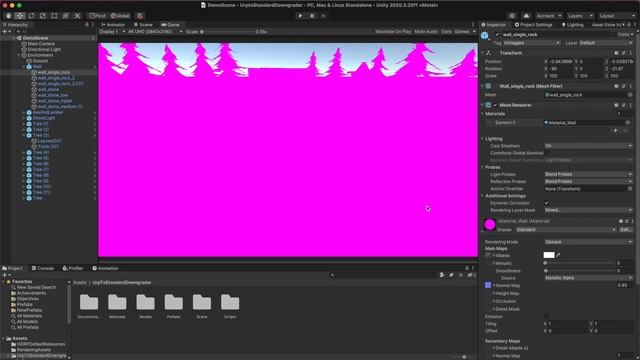640x360 pixels.
Task: Toggle Mute Audio in Game view
Action: [426, 31]
